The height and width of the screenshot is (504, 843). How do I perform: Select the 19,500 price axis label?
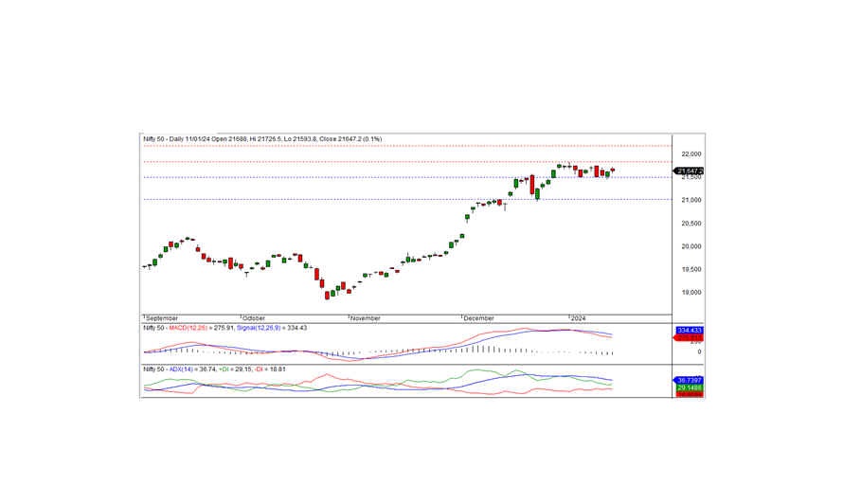(x=691, y=269)
